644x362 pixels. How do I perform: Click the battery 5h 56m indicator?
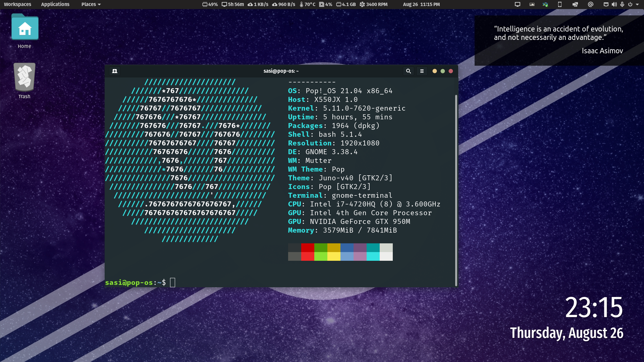(x=233, y=4)
